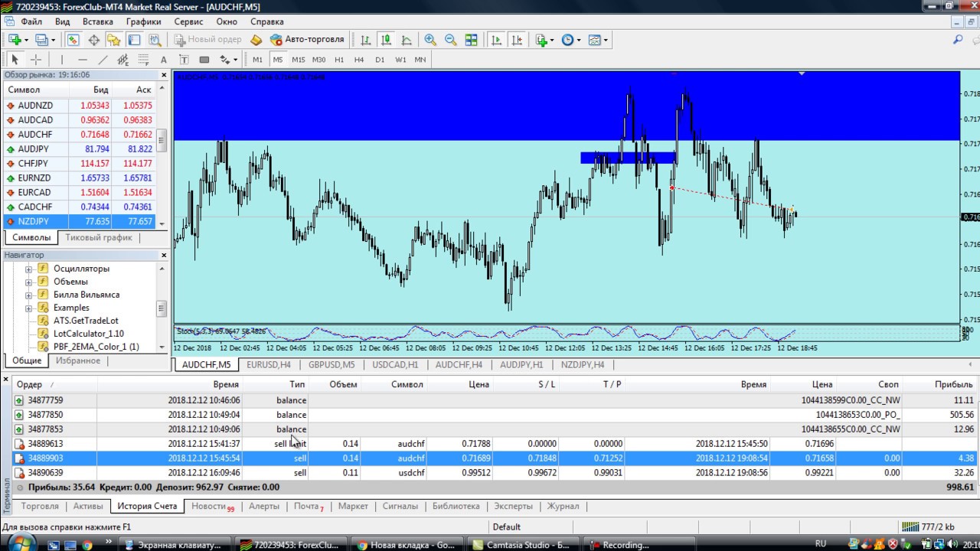The width and height of the screenshot is (980, 551).
Task: Switch to the Избранное navigator tab
Action: [78, 360]
